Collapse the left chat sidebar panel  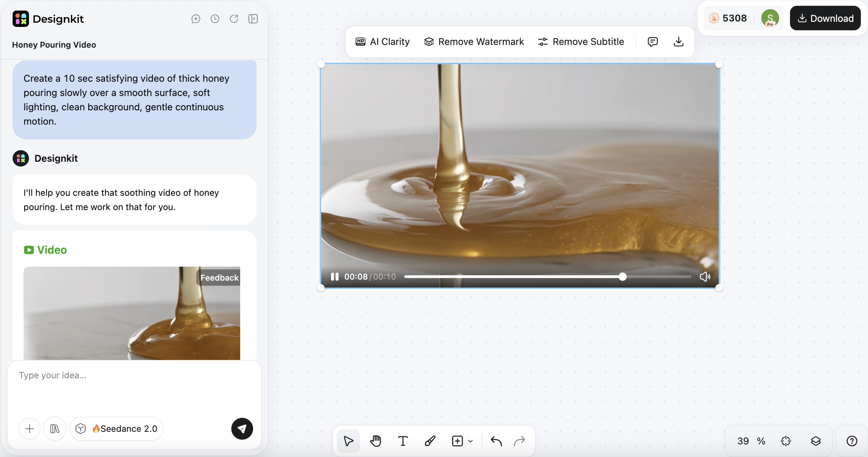(253, 19)
